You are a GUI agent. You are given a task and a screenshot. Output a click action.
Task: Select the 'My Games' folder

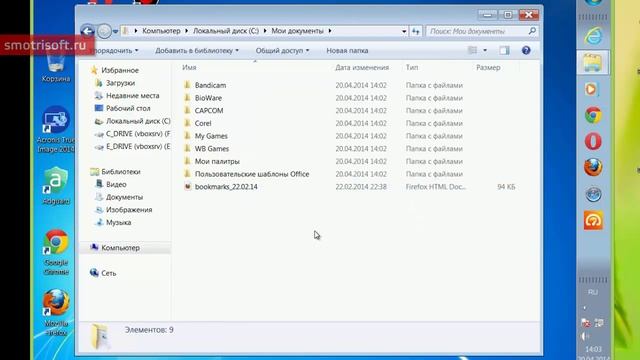point(211,136)
